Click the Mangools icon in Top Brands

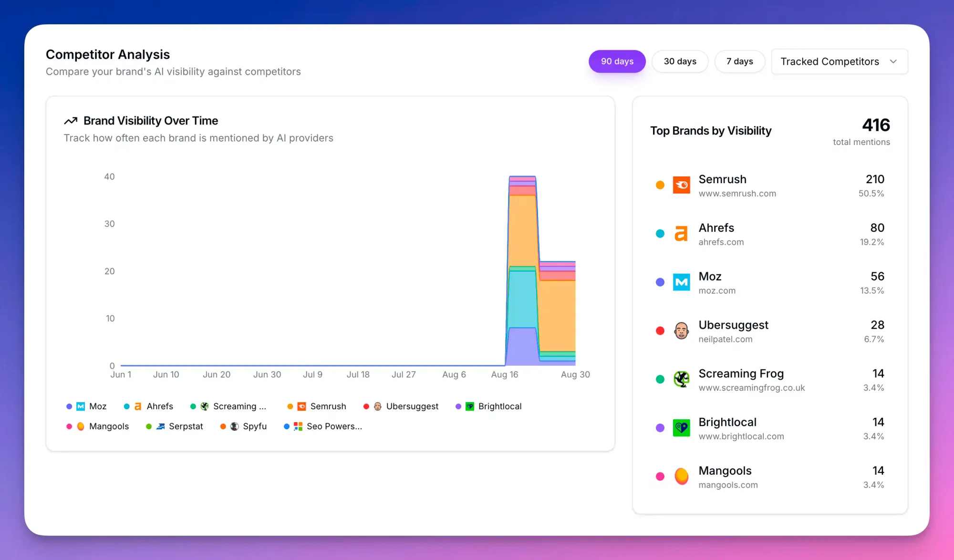681,476
